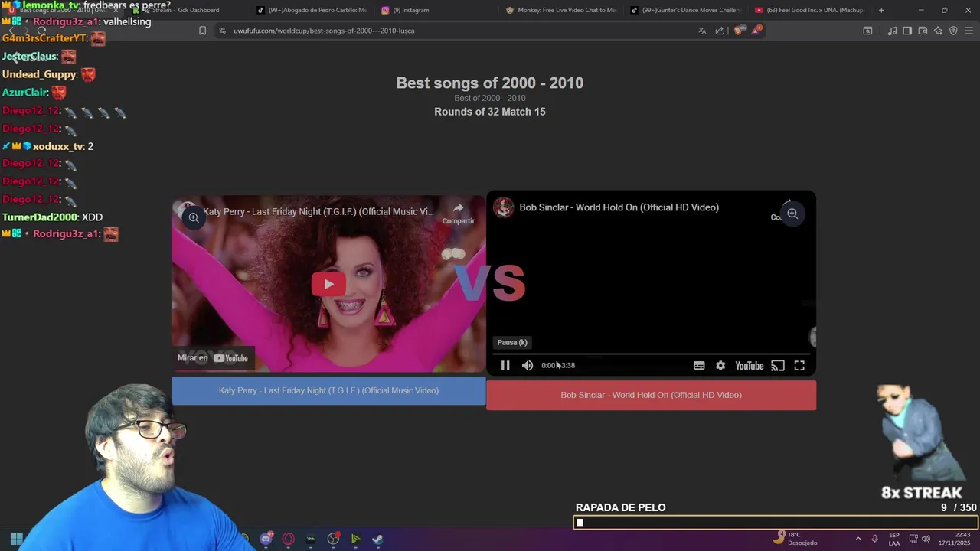Viewport: 980px width, 551px height.
Task: Open Bob Sinclar video title link
Action: pyautogui.click(x=619, y=207)
